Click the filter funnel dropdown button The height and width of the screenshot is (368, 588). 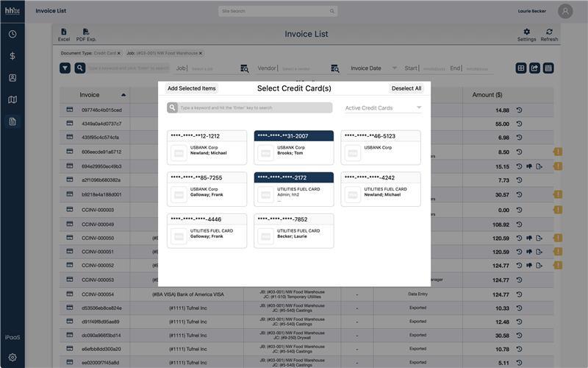65,68
